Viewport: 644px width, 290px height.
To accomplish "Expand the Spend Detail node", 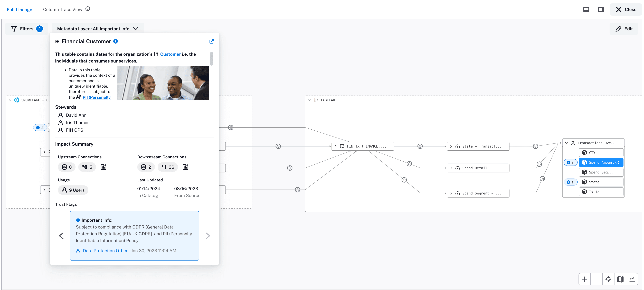I will [x=451, y=168].
